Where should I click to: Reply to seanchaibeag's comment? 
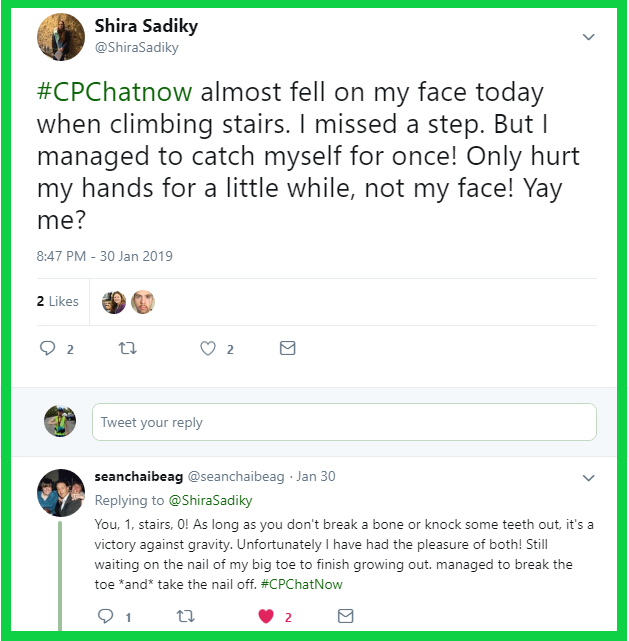(x=105, y=617)
